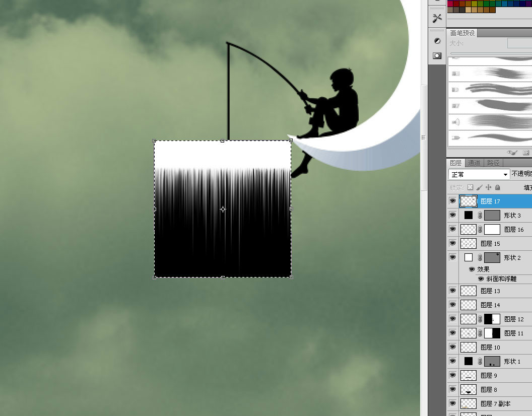Screen dimensions: 532x416
Task: Click bottom-left corner transform handle
Action: pos(154,278)
